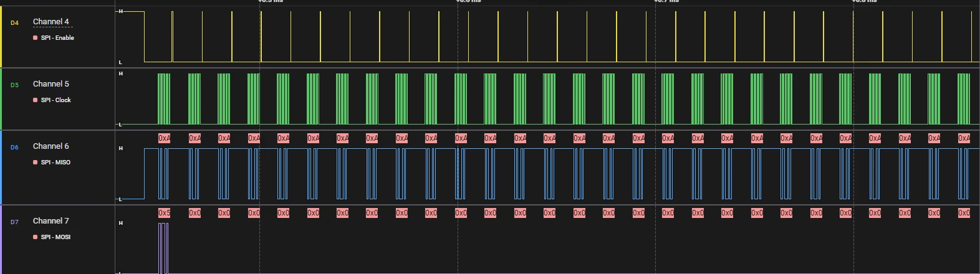Open the SPI - MISO analyzer tag

coord(55,163)
